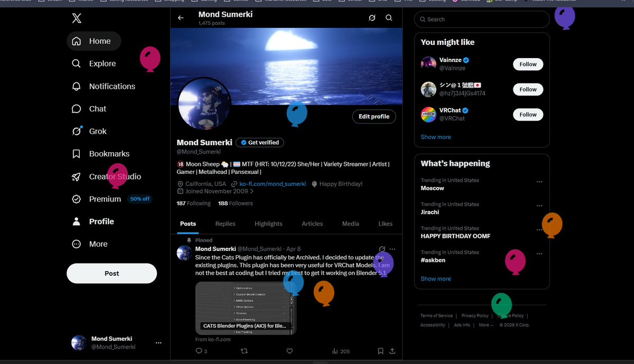Open the More circle icon in sidebar
The height and width of the screenshot is (364, 634).
(x=76, y=244)
